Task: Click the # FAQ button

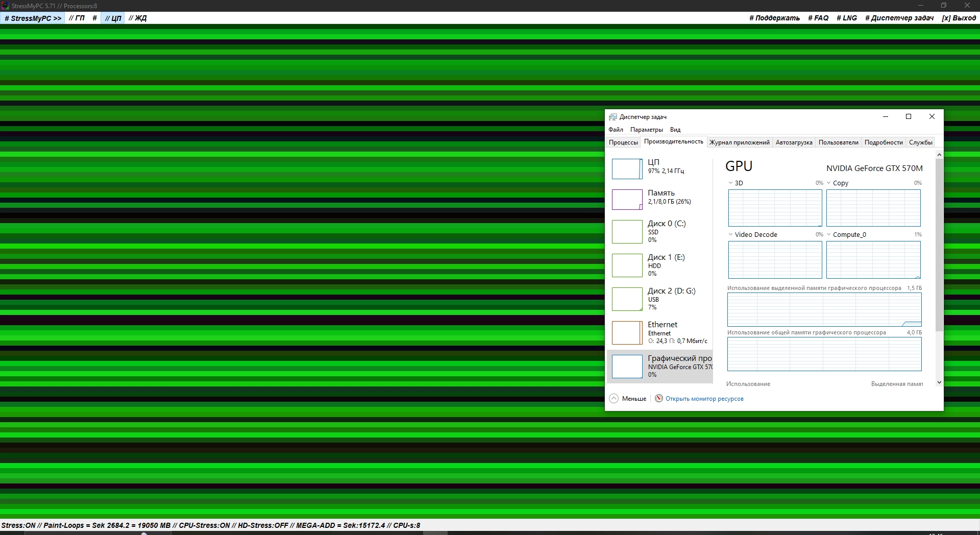Action: tap(818, 18)
